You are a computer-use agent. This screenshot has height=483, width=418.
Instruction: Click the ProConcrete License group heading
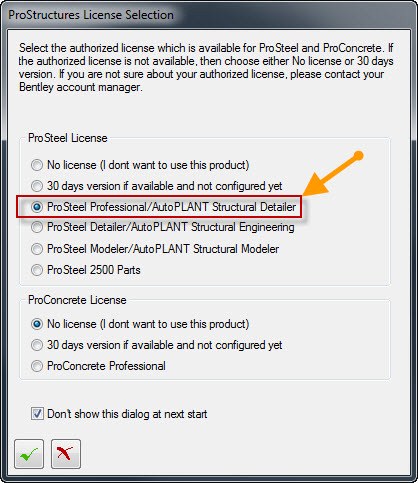tap(77, 300)
